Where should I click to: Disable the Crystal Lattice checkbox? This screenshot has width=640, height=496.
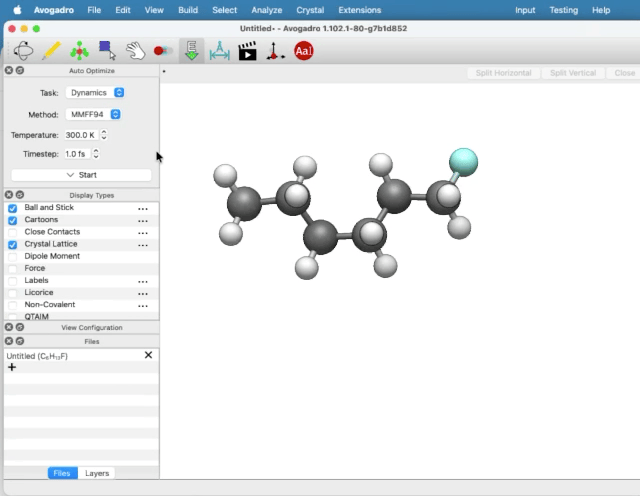[13, 244]
